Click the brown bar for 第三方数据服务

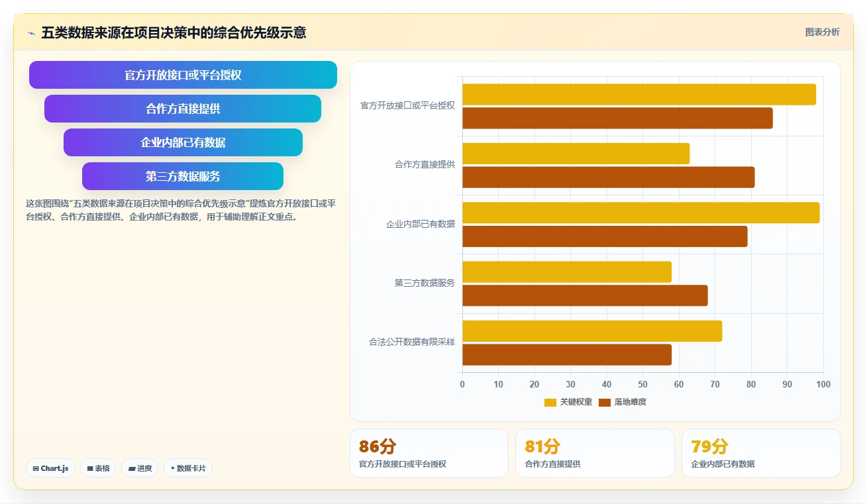585,295
